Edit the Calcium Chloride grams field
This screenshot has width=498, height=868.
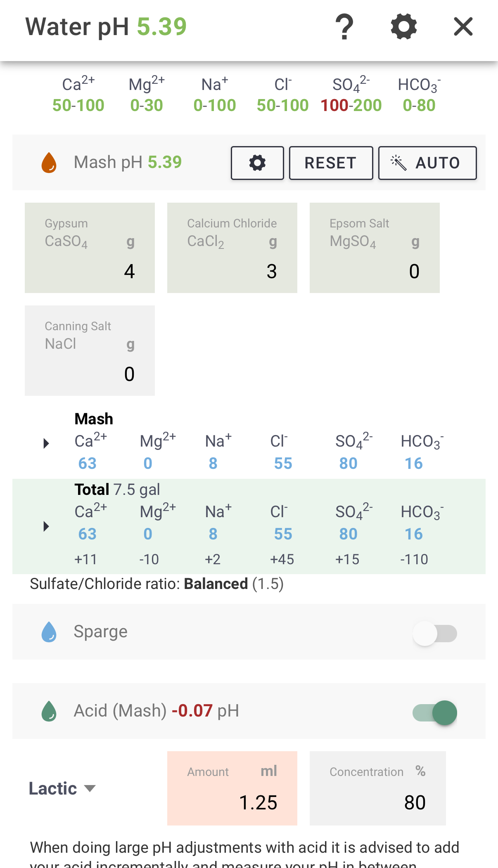coord(232,248)
